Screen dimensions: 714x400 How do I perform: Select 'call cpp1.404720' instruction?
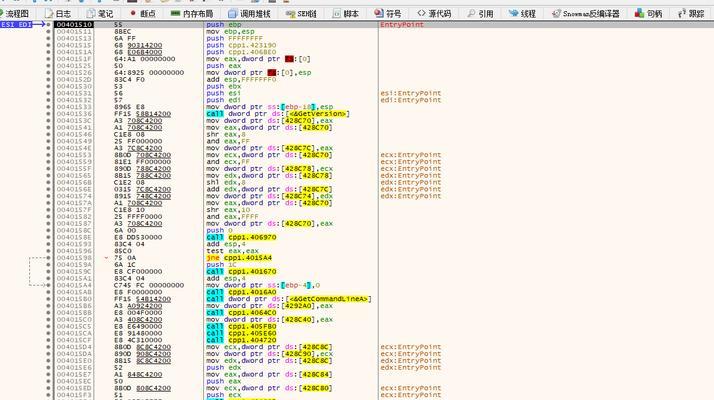tap(241, 340)
